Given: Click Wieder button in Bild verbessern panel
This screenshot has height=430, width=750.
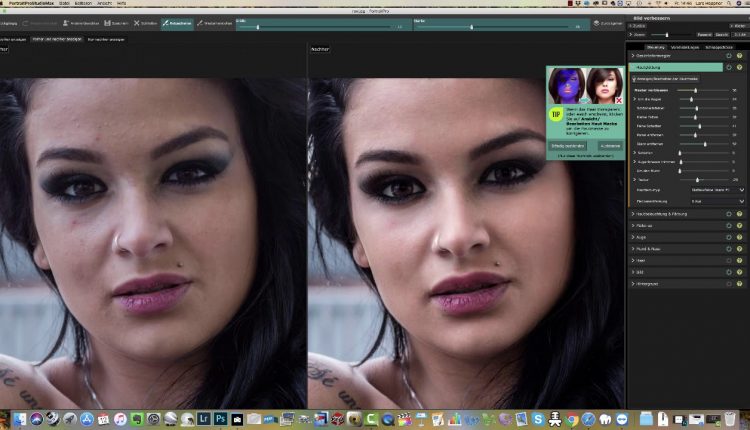Looking at the screenshot, I should [739, 26].
